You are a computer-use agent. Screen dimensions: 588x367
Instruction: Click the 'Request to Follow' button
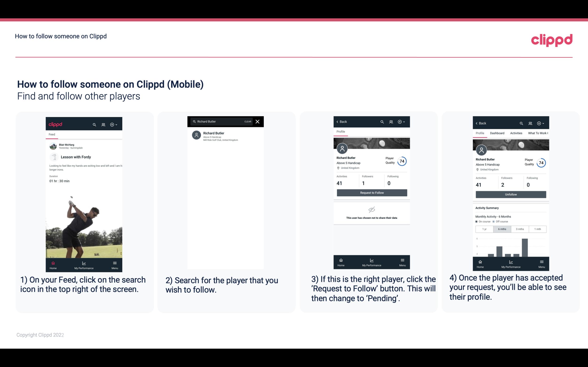pyautogui.click(x=371, y=193)
